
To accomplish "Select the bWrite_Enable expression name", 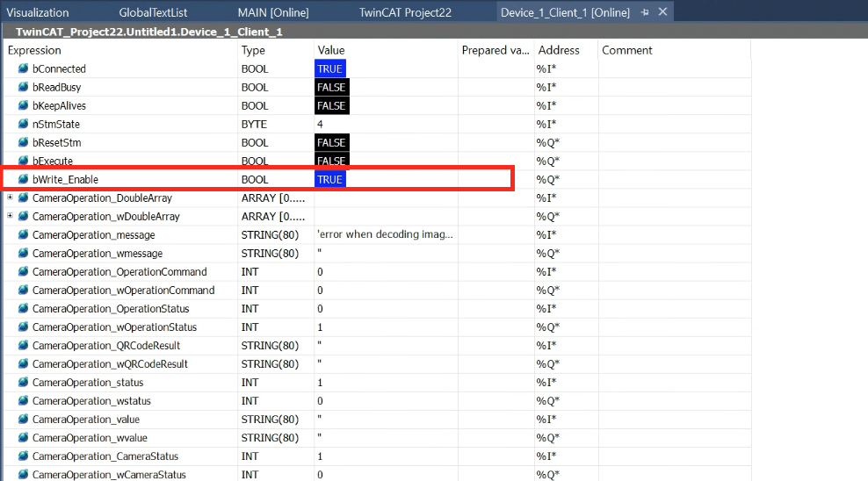I will (x=65, y=179).
